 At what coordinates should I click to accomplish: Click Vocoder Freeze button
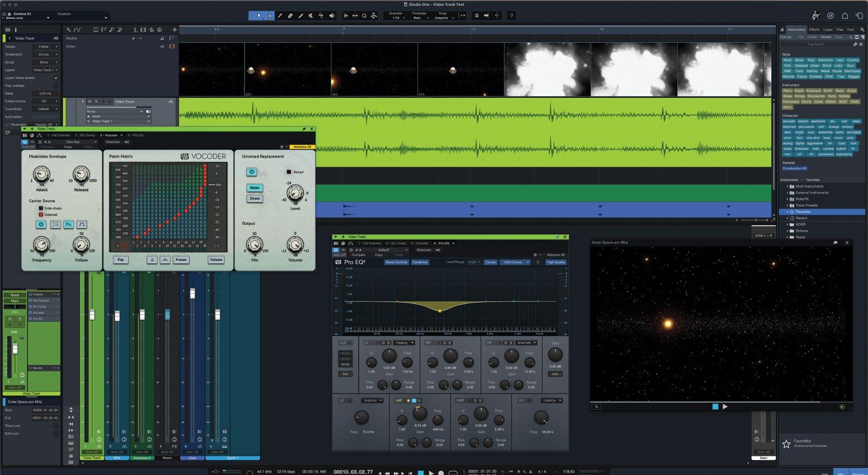coord(181,259)
